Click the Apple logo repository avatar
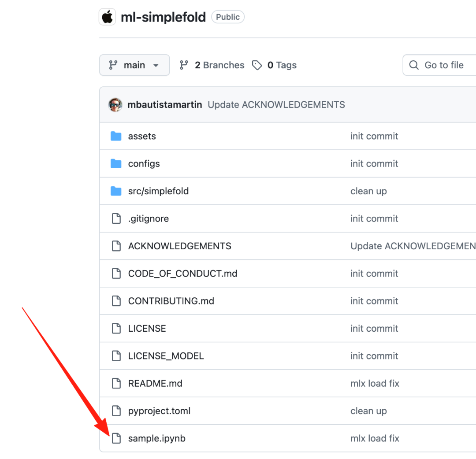 coord(107,17)
